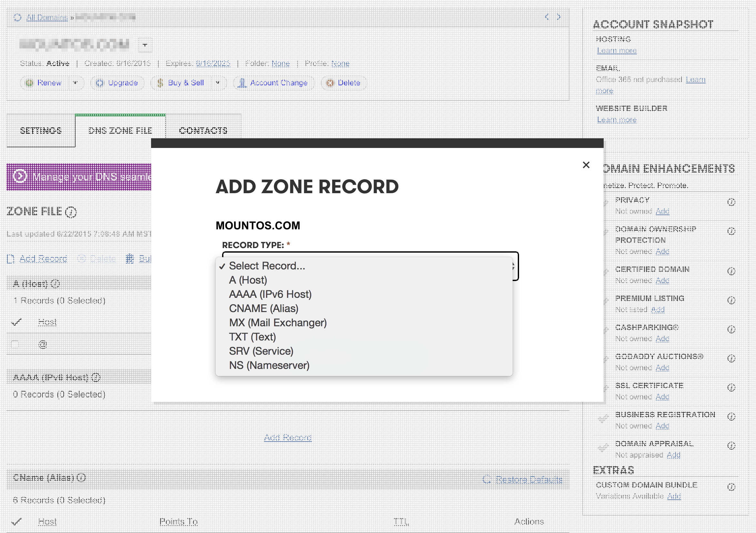Toggle select-all checkmark in CName section
Viewport: 756px width, 533px height.
[16, 521]
